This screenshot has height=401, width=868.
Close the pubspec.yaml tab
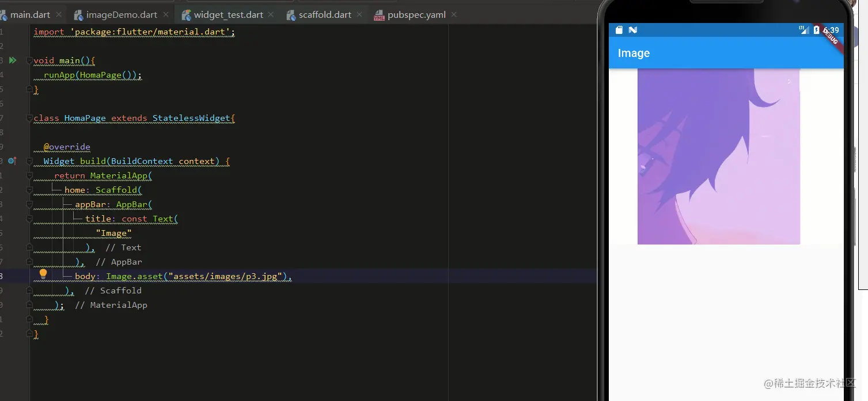[x=454, y=15]
